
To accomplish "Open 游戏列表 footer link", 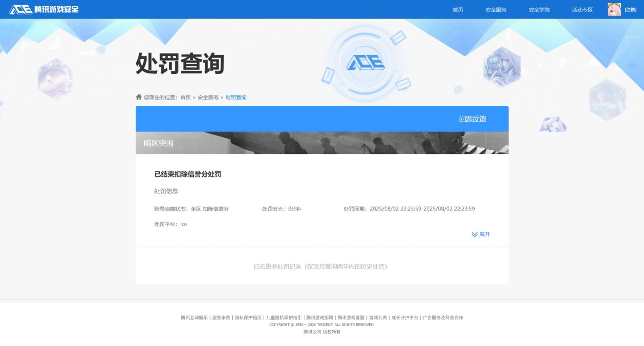I will 378,318.
